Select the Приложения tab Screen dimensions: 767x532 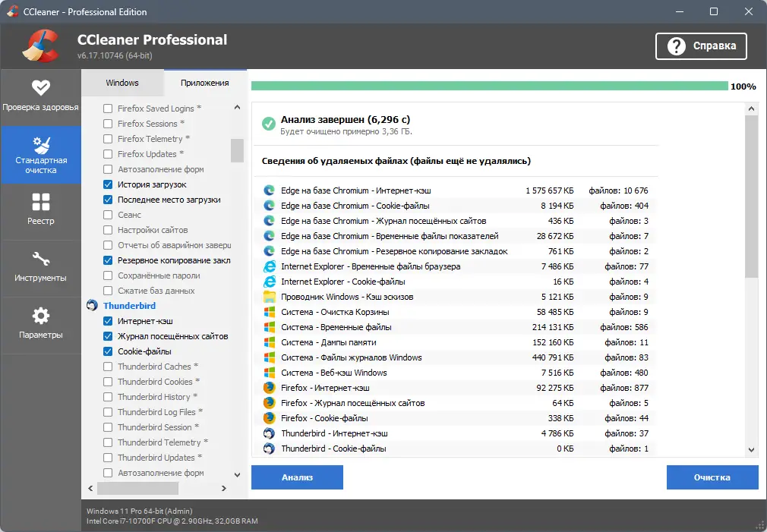point(205,83)
